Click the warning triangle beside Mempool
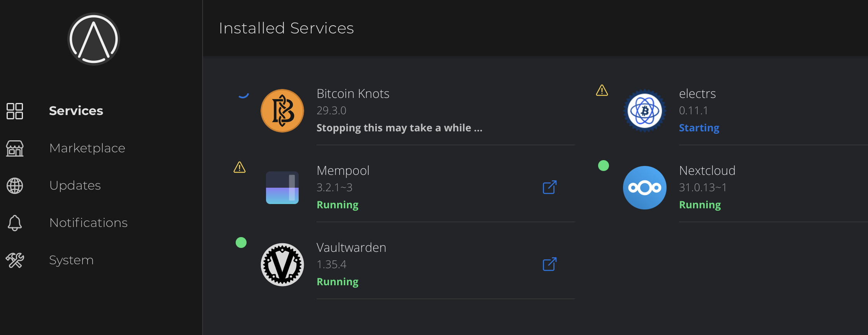Screen dimensions: 868x335 (240, 167)
